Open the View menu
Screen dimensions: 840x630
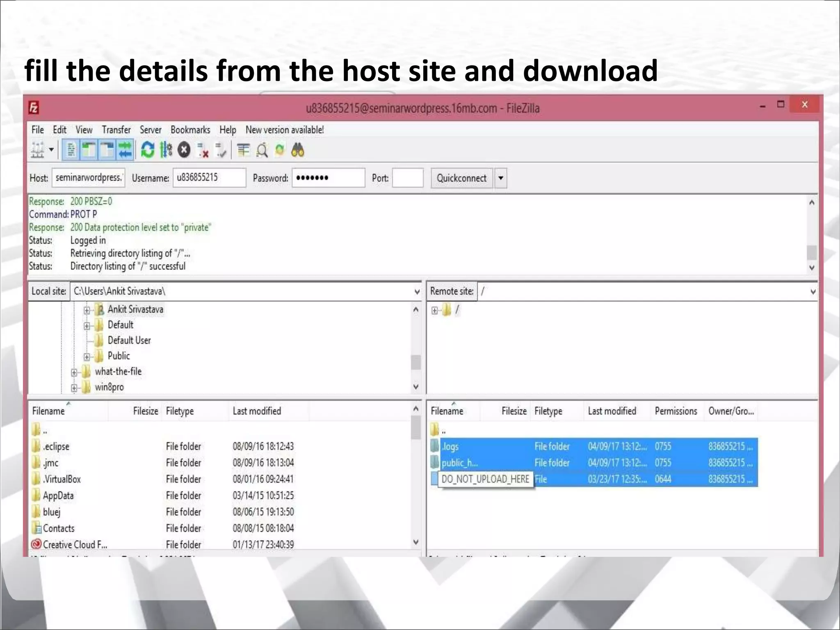coord(84,130)
